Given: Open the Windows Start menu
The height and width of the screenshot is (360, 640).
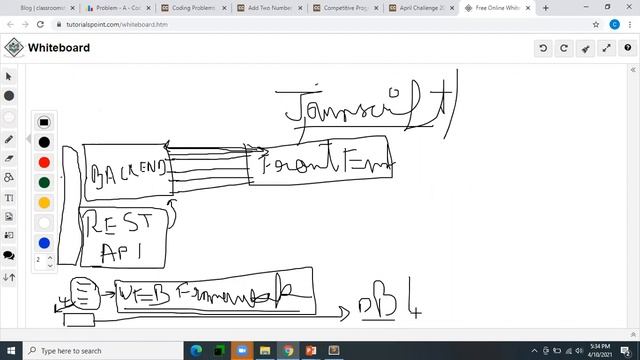Looking at the screenshot, I should click(x=11, y=351).
